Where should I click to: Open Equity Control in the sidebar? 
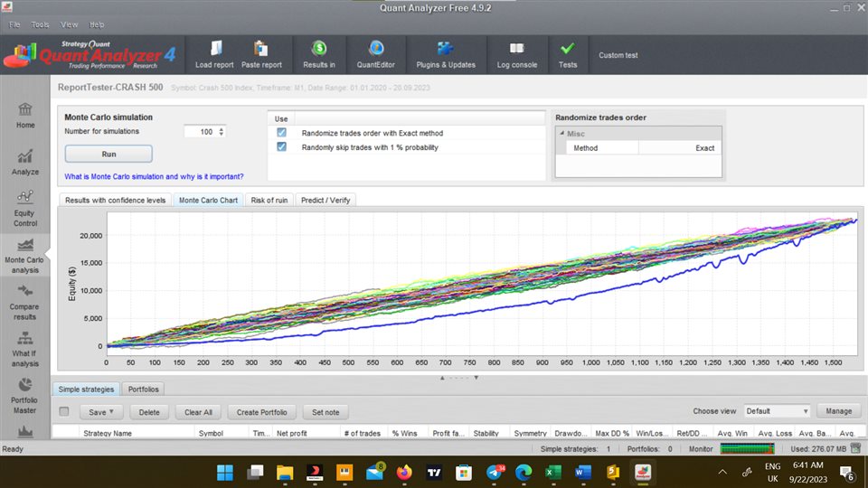[x=25, y=208]
